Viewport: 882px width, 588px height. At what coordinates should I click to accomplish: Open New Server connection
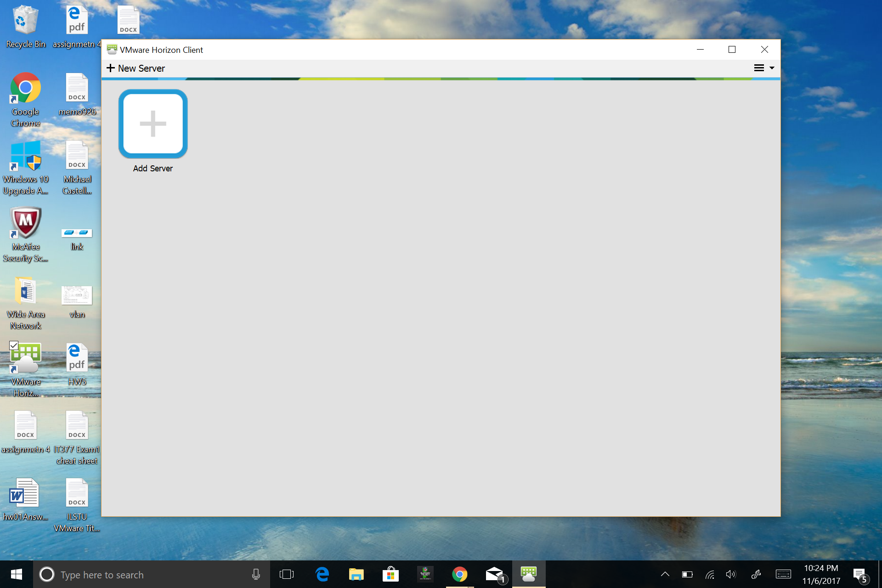pyautogui.click(x=136, y=68)
